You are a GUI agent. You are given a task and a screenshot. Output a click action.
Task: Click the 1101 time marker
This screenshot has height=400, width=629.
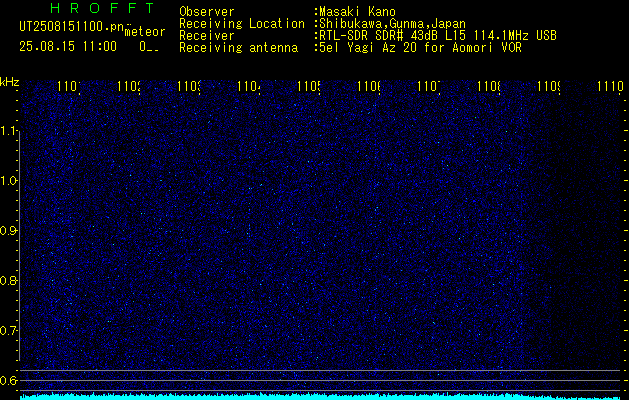(x=69, y=86)
